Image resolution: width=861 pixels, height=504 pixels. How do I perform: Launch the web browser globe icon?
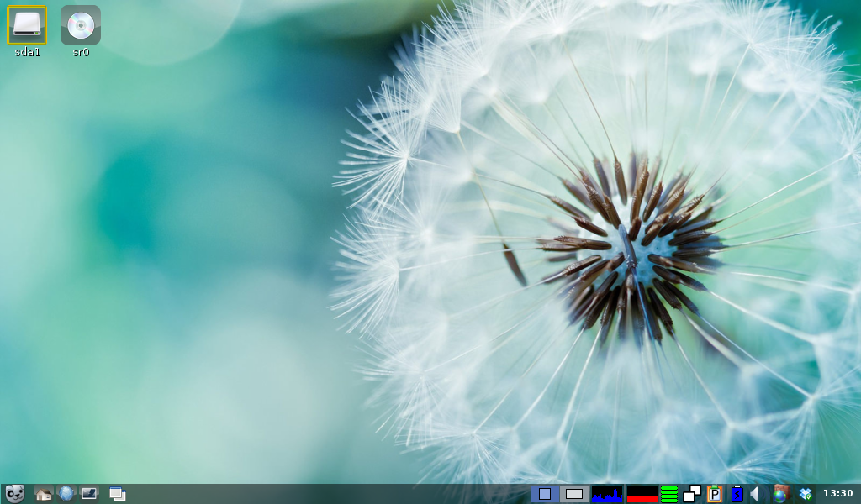tap(66, 494)
